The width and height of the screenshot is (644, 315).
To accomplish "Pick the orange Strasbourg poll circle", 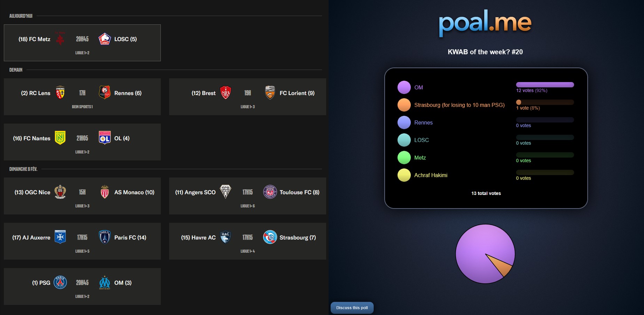I will [x=404, y=105].
